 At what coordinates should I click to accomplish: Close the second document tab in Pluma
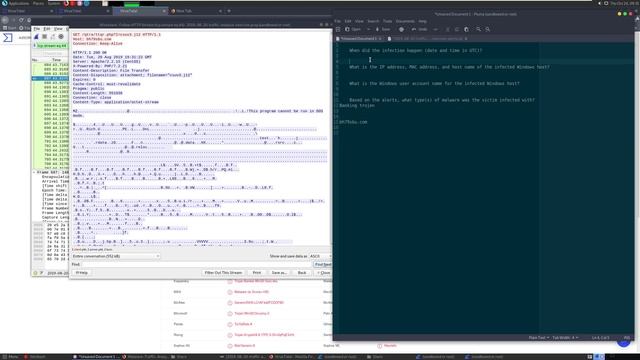point(466,39)
